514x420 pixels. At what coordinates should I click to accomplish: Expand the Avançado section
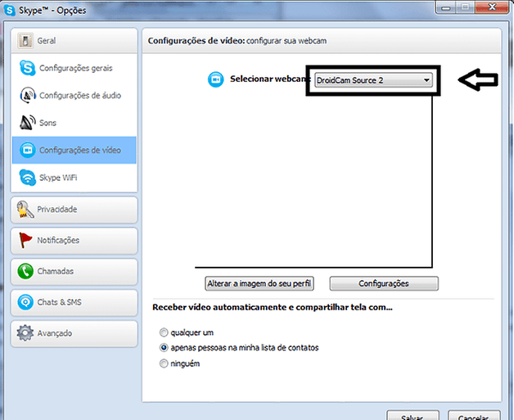[x=74, y=333]
